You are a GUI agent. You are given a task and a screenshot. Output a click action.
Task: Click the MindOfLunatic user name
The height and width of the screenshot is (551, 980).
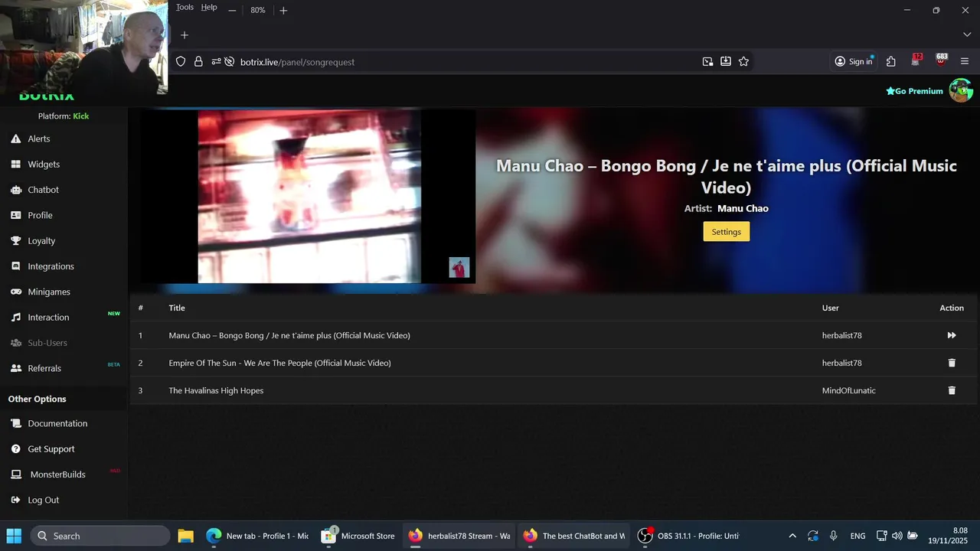[x=848, y=390]
